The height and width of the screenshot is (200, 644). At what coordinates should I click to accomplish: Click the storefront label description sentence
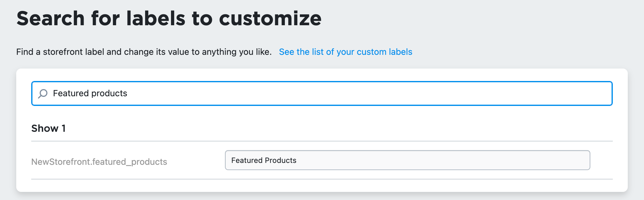click(144, 52)
